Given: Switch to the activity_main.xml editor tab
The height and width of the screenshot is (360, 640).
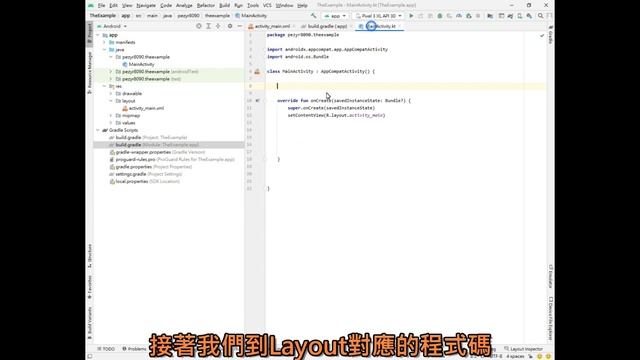Looking at the screenshot, I should (x=272, y=26).
